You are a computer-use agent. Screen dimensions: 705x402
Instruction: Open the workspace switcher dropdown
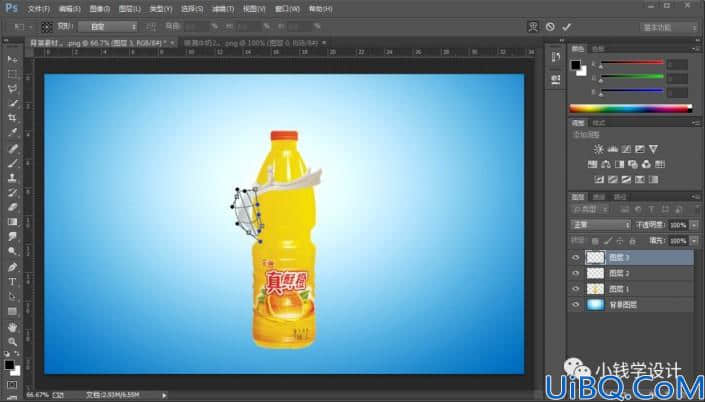click(x=669, y=27)
